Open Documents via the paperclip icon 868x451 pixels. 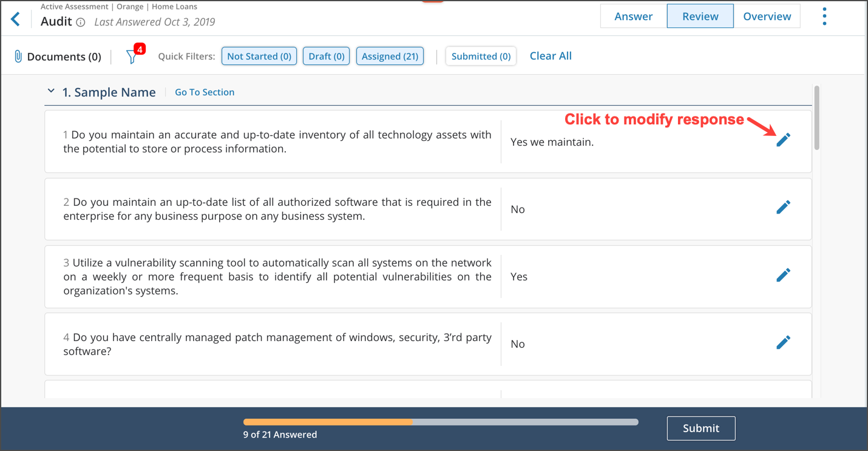coord(18,56)
